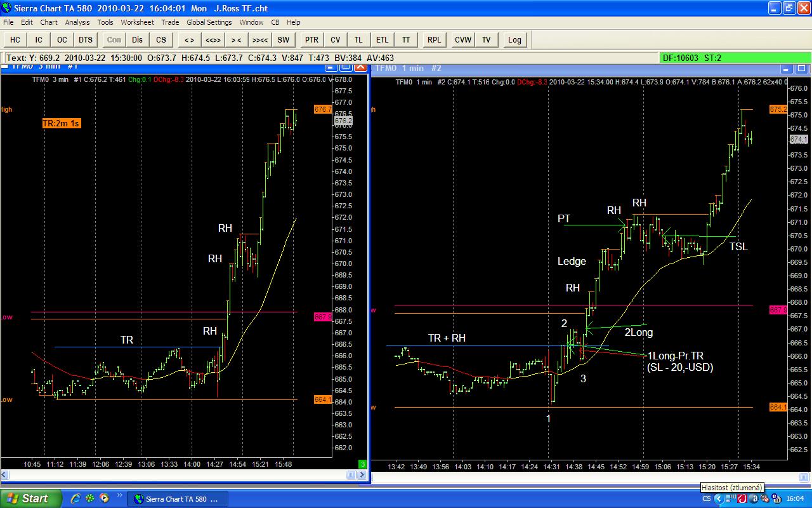Click the 676.7 orange price label
The width and height of the screenshot is (812, 508).
coord(323,109)
